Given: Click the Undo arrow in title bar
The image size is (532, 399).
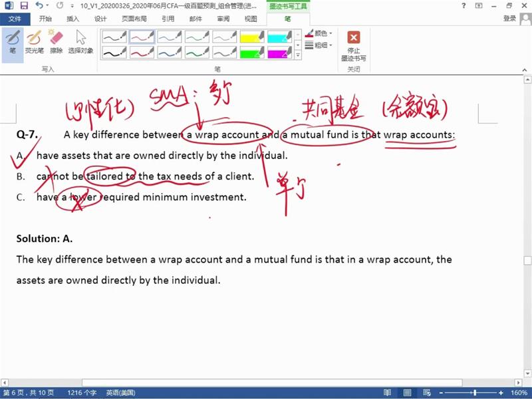Looking at the screenshot, I should pyautogui.click(x=39, y=5).
